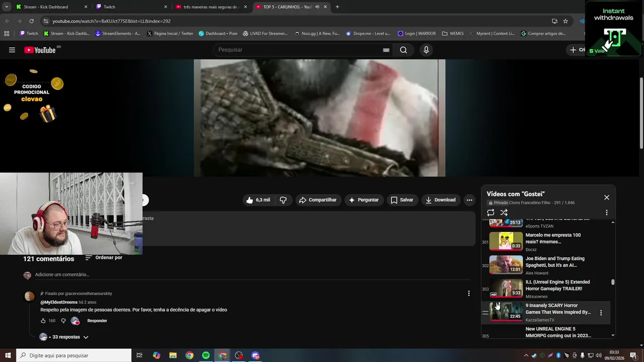Image resolution: width=644 pixels, height=362 pixels.
Task: Click the Compartilhar button
Action: (x=317, y=200)
